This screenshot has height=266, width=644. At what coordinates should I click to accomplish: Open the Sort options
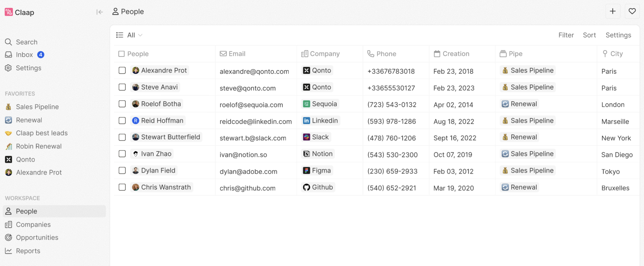point(589,35)
